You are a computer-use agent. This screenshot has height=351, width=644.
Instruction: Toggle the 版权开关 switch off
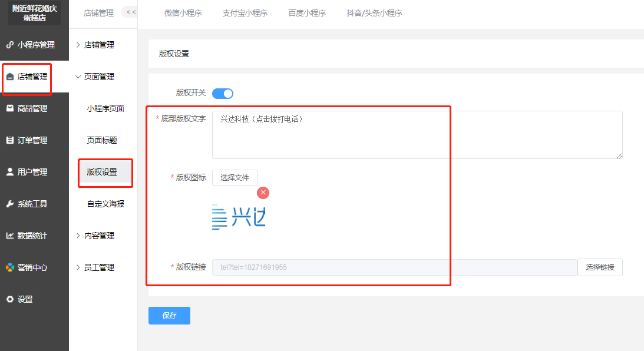223,94
